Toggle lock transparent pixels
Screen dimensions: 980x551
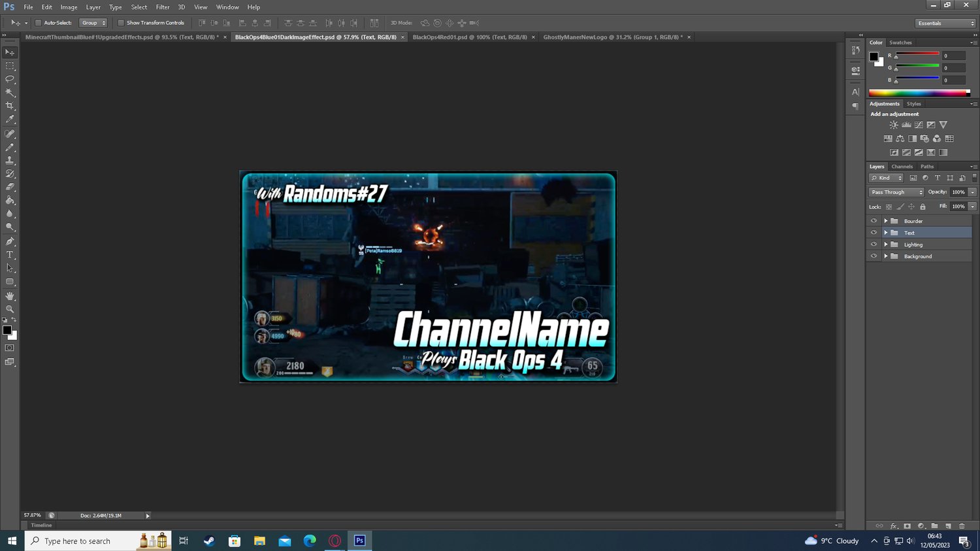click(x=889, y=207)
